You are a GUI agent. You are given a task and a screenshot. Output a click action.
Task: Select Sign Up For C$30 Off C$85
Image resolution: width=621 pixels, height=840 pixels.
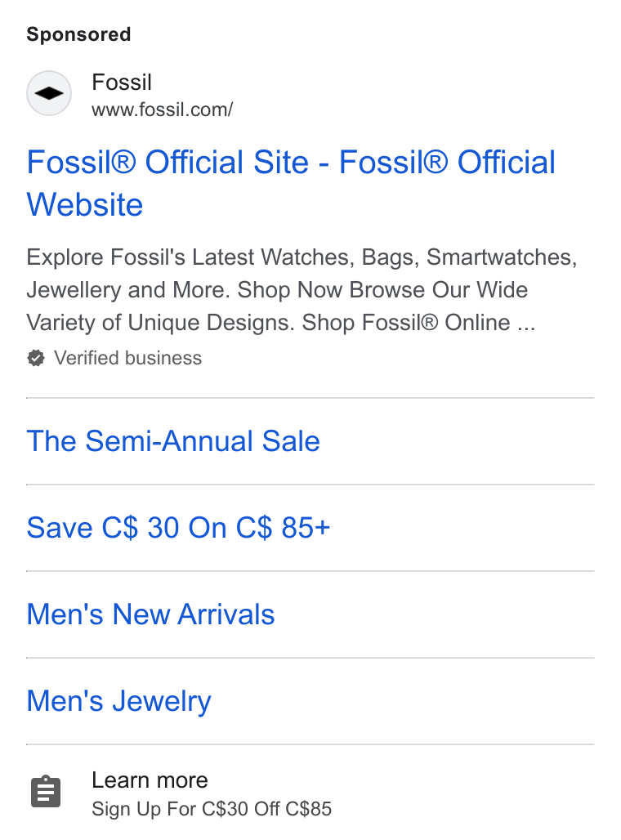(212, 809)
